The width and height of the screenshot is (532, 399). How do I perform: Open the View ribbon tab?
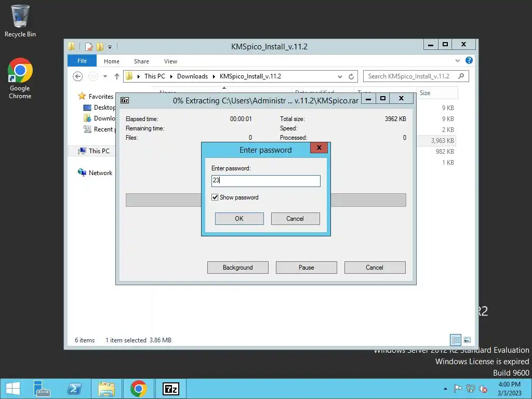tap(170, 61)
